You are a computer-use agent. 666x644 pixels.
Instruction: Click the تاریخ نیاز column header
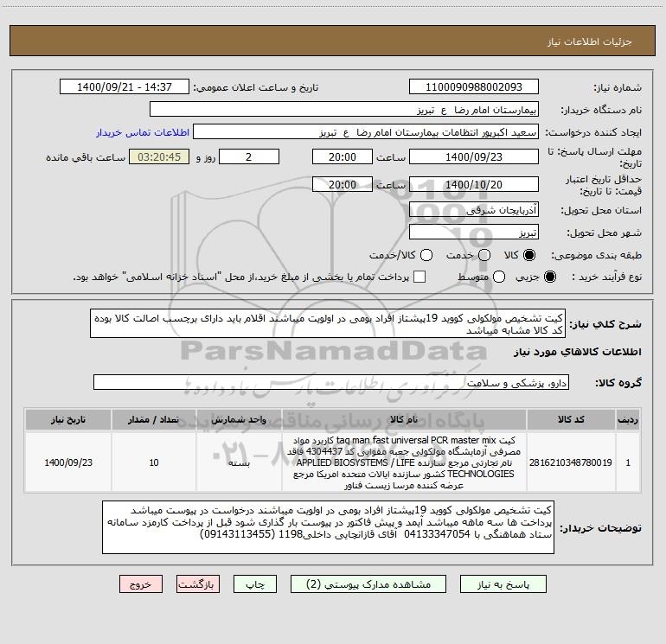(68, 419)
